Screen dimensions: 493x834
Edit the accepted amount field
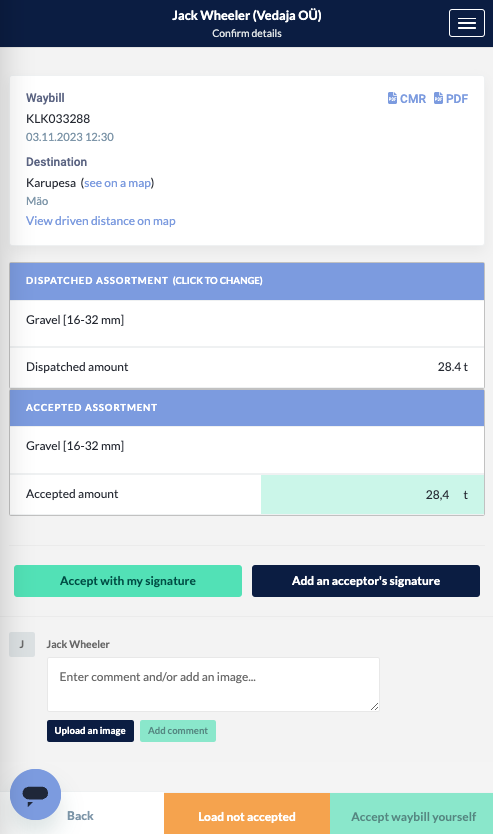372,495
